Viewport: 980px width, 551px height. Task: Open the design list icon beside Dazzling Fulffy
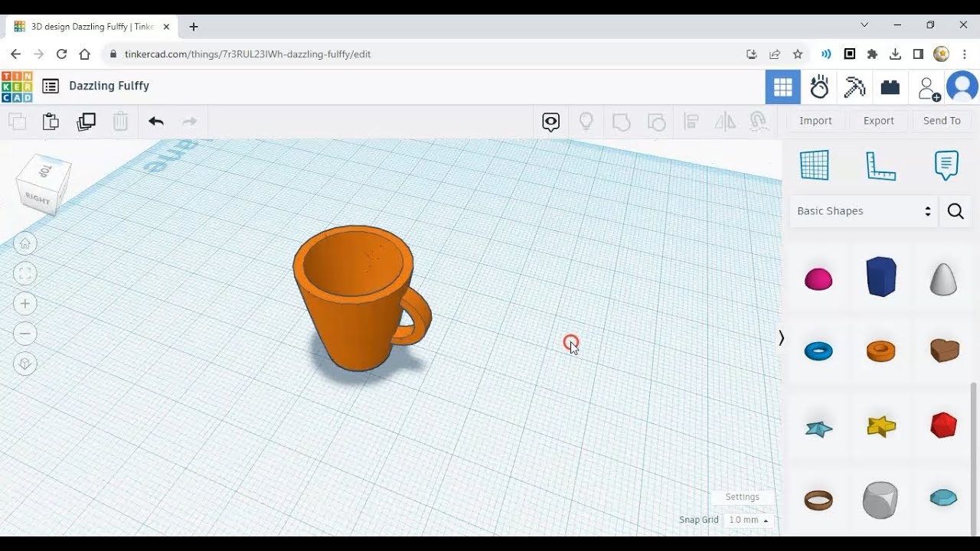pyautogui.click(x=51, y=86)
